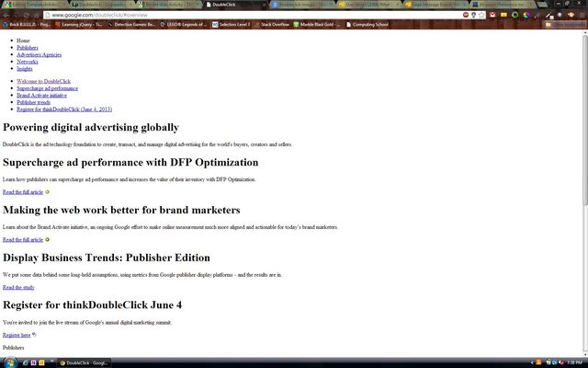Launch OneNote from quick launch
This screenshot has width=588, height=368.
(33, 362)
